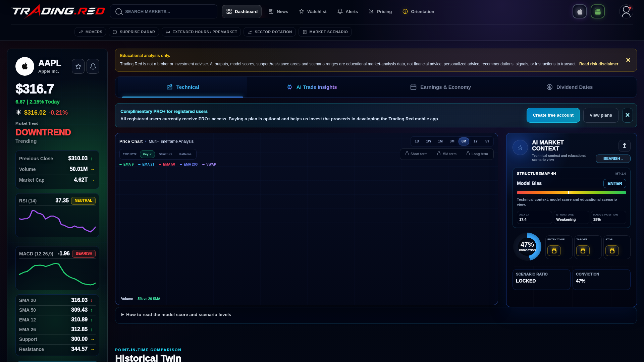Image resolution: width=644 pixels, height=362 pixels.
Task: Click the AI Market Context share icon
Action: (x=625, y=146)
